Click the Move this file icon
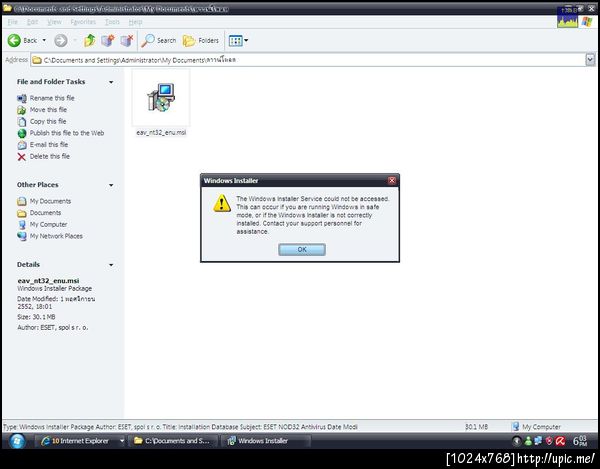 click(x=22, y=110)
